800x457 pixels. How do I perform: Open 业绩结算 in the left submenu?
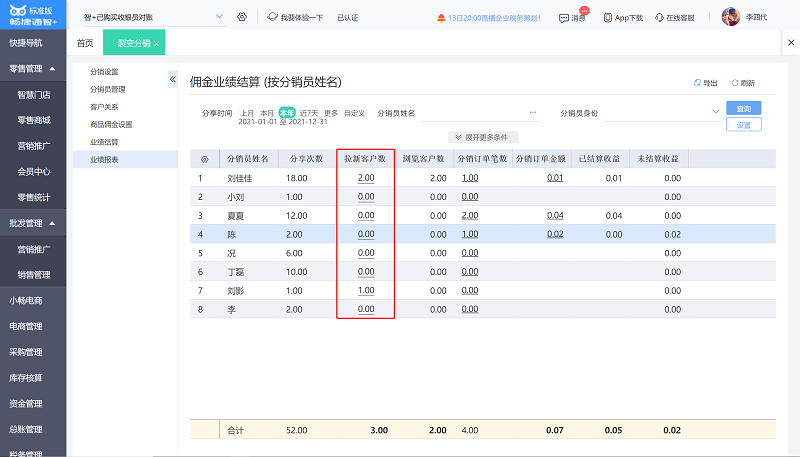(x=103, y=142)
